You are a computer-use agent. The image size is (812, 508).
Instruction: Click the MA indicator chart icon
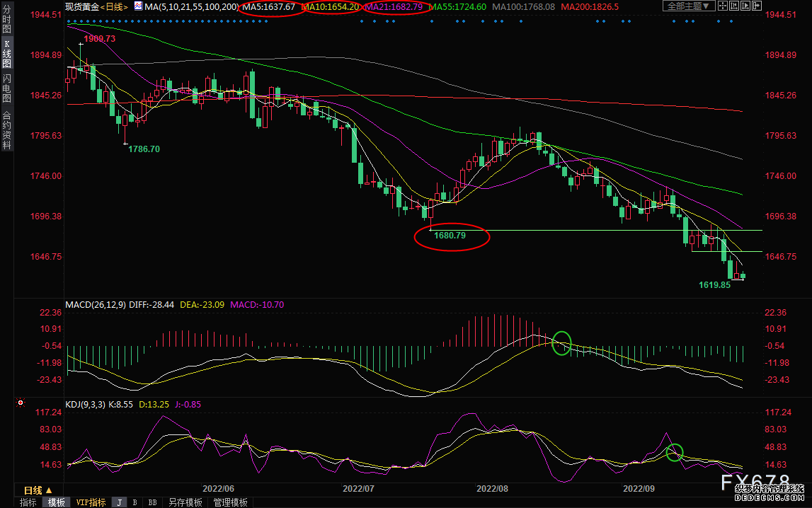[138, 6]
